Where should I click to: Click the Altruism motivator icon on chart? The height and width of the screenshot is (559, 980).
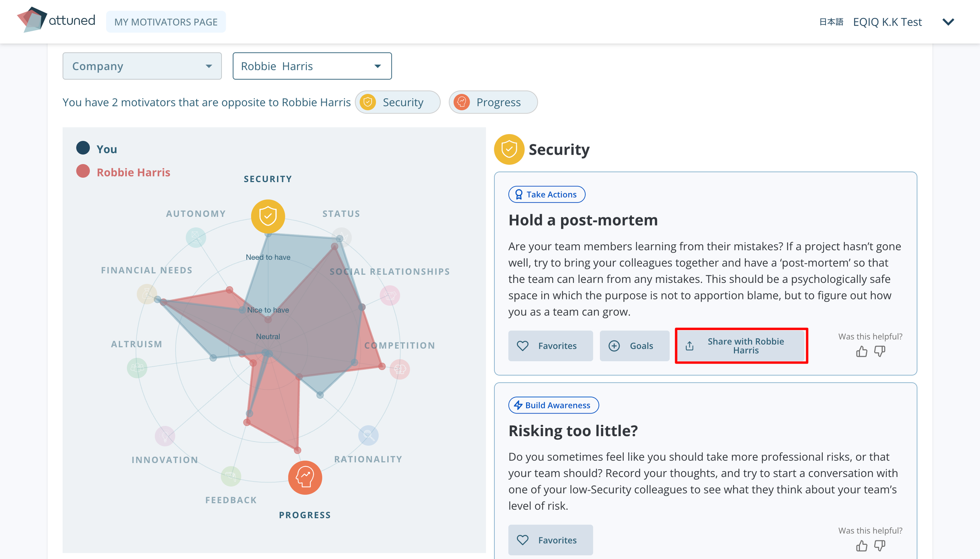[x=137, y=368]
